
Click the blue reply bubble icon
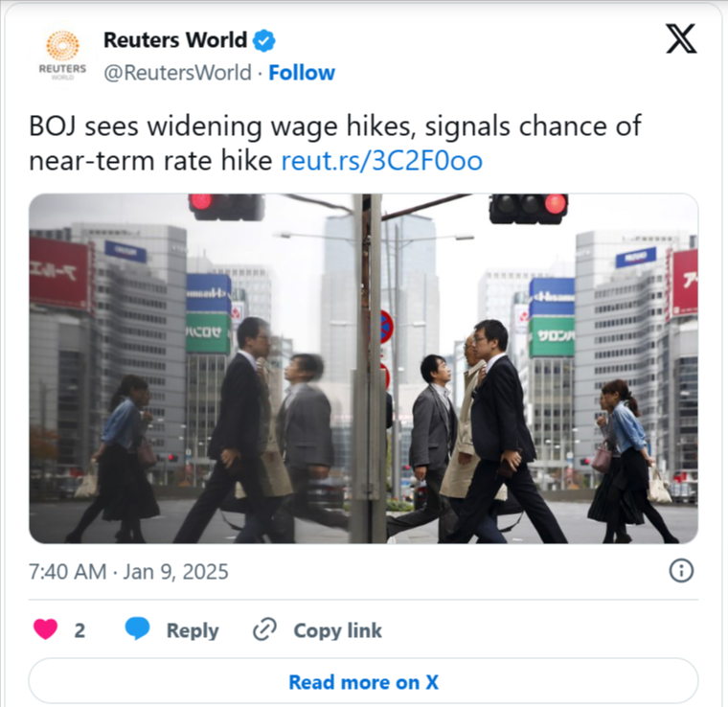tap(137, 629)
